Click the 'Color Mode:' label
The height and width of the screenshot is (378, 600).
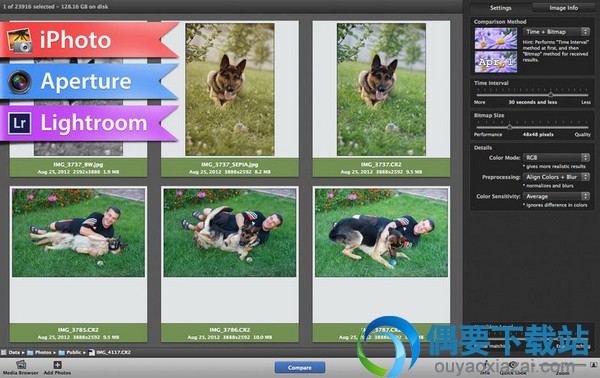(x=504, y=158)
